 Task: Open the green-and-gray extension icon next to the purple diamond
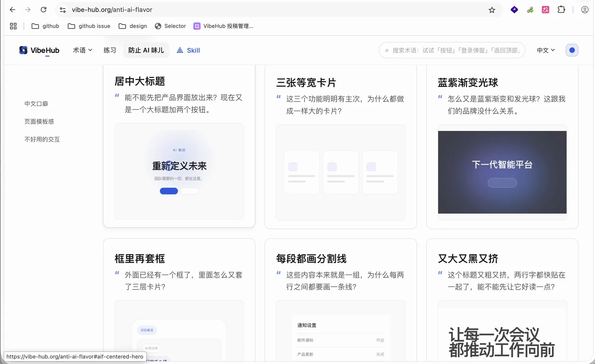(530, 10)
